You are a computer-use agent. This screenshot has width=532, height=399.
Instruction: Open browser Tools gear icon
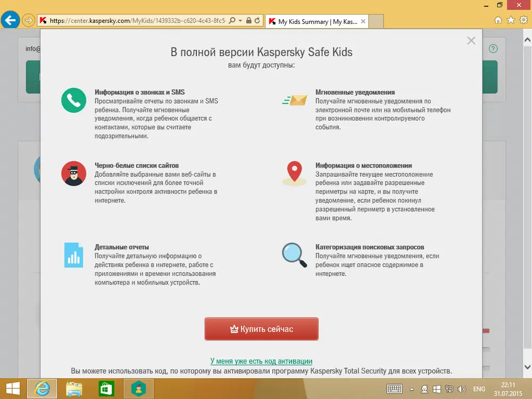[524, 20]
